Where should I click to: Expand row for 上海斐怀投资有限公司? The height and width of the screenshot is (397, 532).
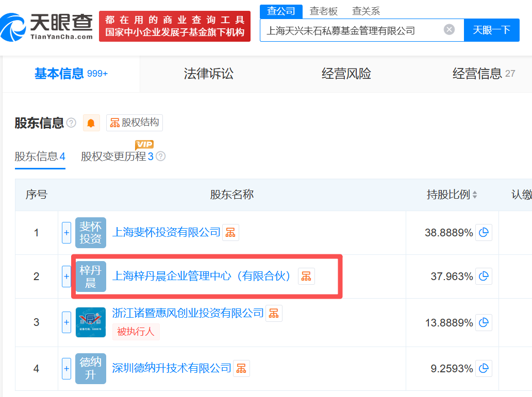point(66,233)
